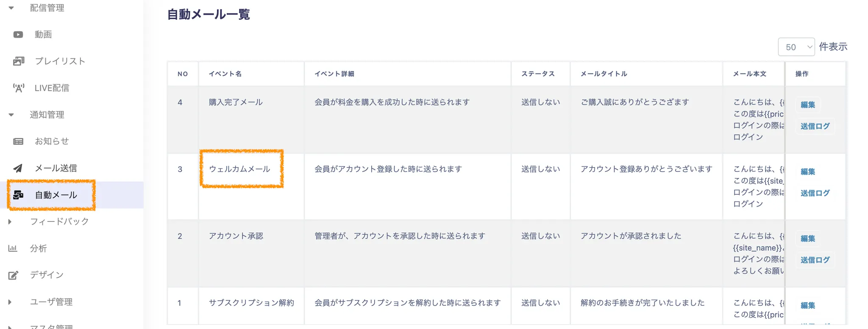Click the プレイリスト playlist icon
The width and height of the screenshot is (868, 329).
pyautogui.click(x=18, y=61)
